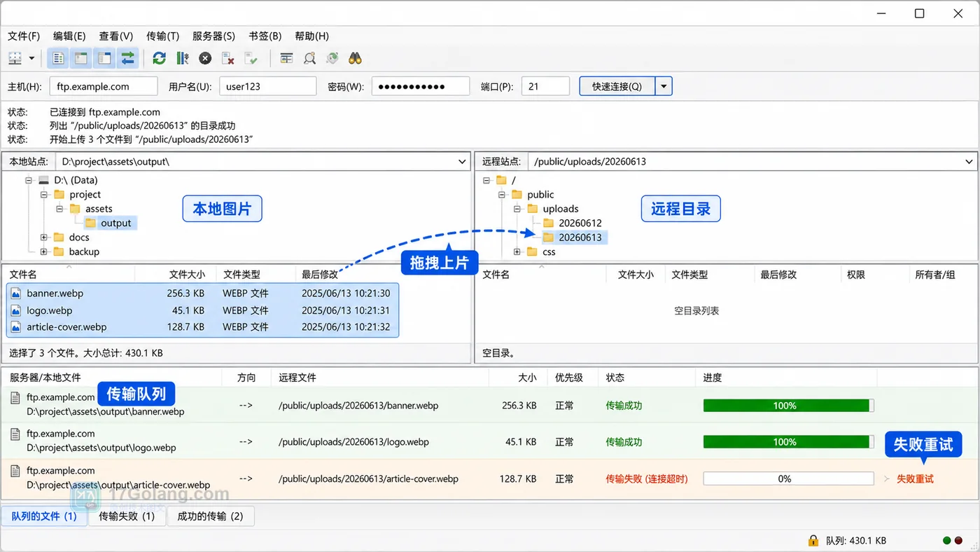Expand the local docs folder node

click(43, 237)
